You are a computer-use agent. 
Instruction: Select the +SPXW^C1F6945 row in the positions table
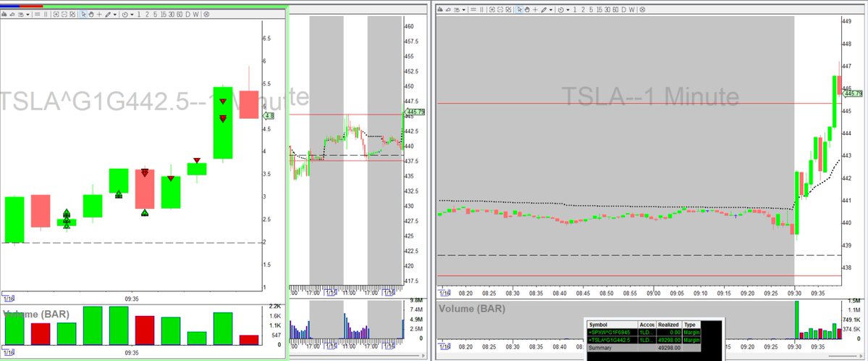click(x=644, y=332)
